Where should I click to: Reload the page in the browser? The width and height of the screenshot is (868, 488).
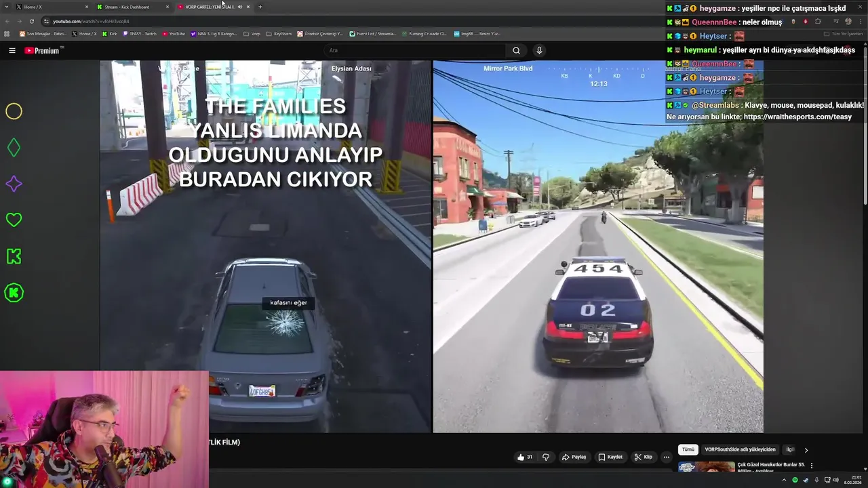point(31,21)
